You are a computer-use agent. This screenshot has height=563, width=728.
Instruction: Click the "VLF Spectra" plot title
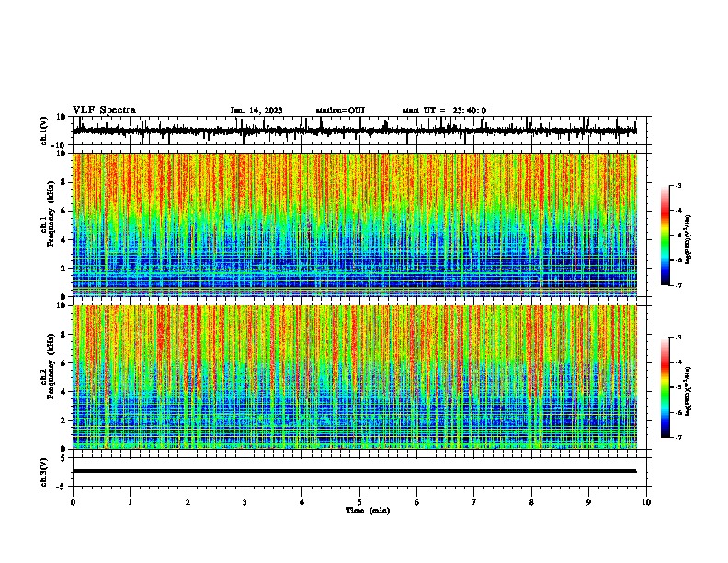pos(104,110)
